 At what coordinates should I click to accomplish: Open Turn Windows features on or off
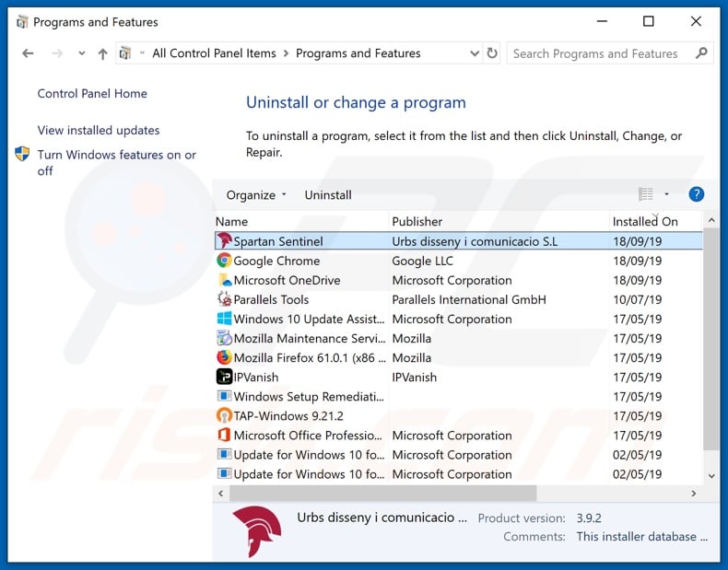[x=116, y=162]
